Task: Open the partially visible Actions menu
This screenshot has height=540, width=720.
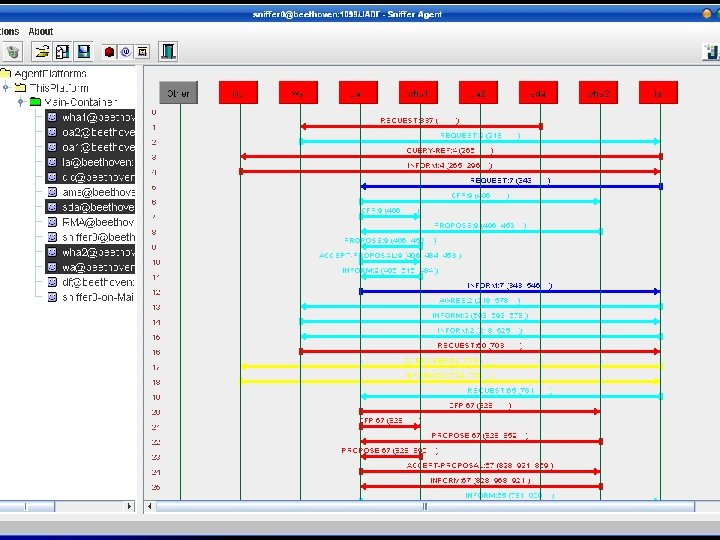Action: (x=9, y=31)
